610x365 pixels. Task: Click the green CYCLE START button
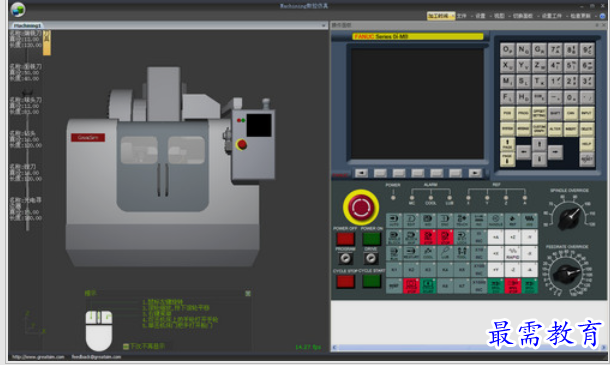coord(371,281)
